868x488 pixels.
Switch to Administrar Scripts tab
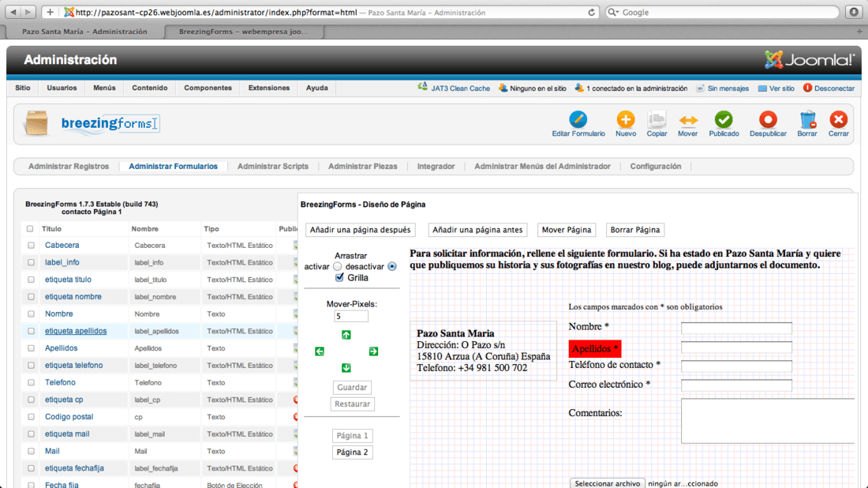click(273, 166)
